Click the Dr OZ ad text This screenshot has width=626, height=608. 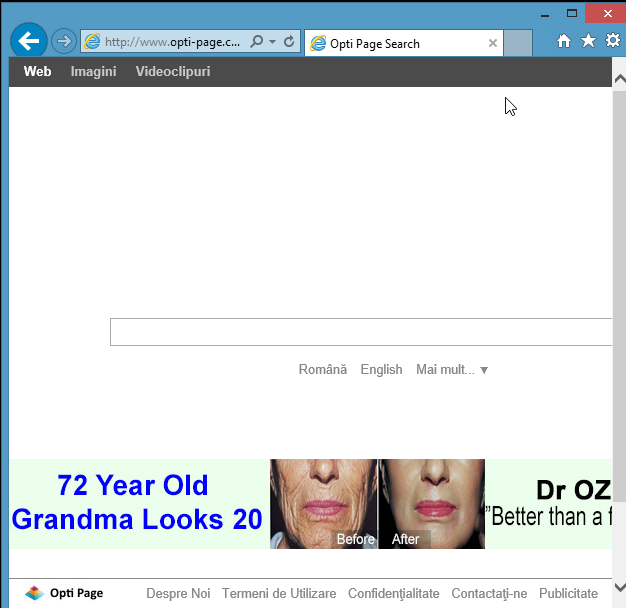pyautogui.click(x=573, y=490)
